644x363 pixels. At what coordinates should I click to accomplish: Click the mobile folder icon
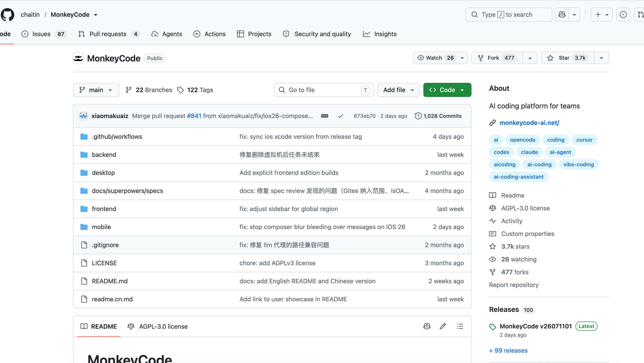pos(84,227)
